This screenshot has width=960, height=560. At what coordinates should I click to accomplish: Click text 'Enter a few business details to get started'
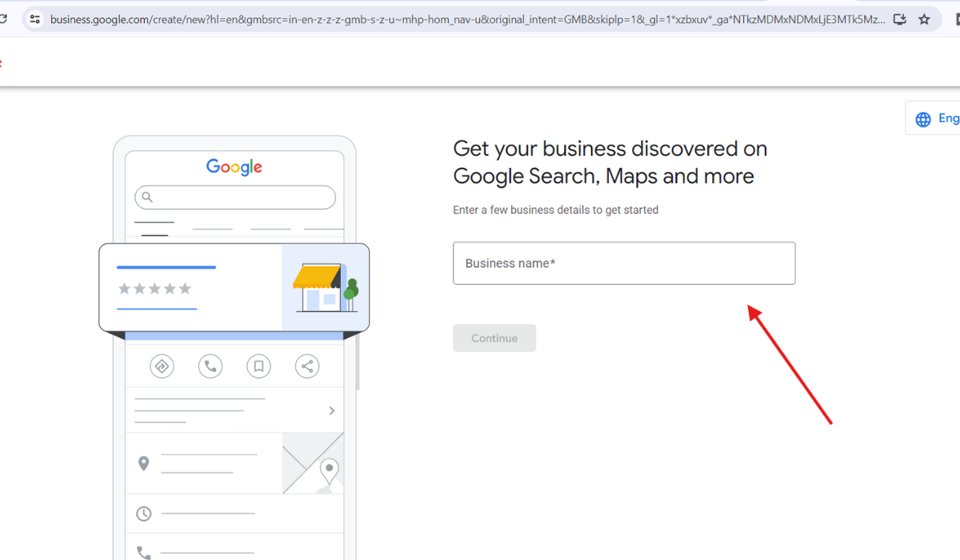pyautogui.click(x=556, y=210)
